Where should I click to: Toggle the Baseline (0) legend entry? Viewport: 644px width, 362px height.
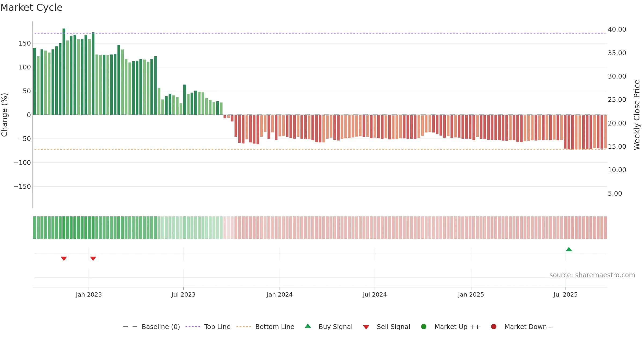tap(151, 327)
